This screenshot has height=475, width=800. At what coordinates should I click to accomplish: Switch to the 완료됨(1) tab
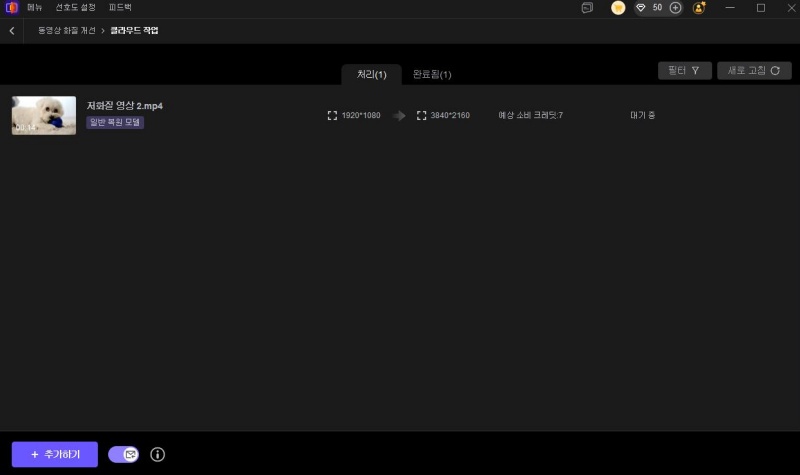click(432, 75)
